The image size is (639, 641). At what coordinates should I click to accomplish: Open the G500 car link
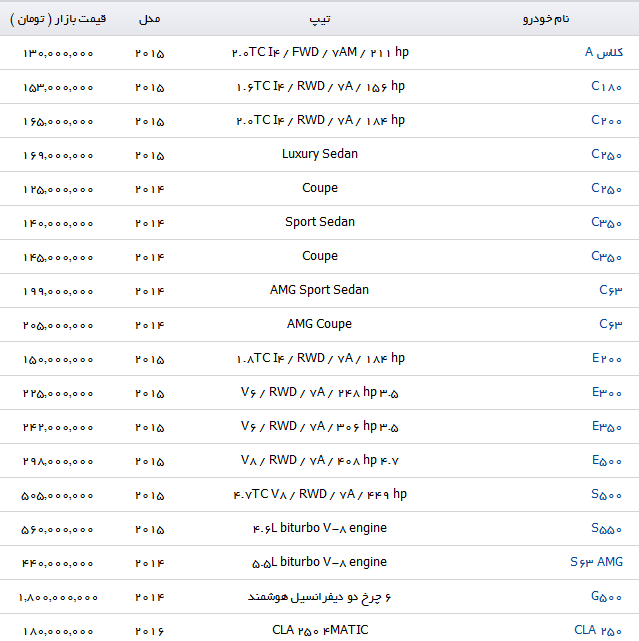point(607,596)
